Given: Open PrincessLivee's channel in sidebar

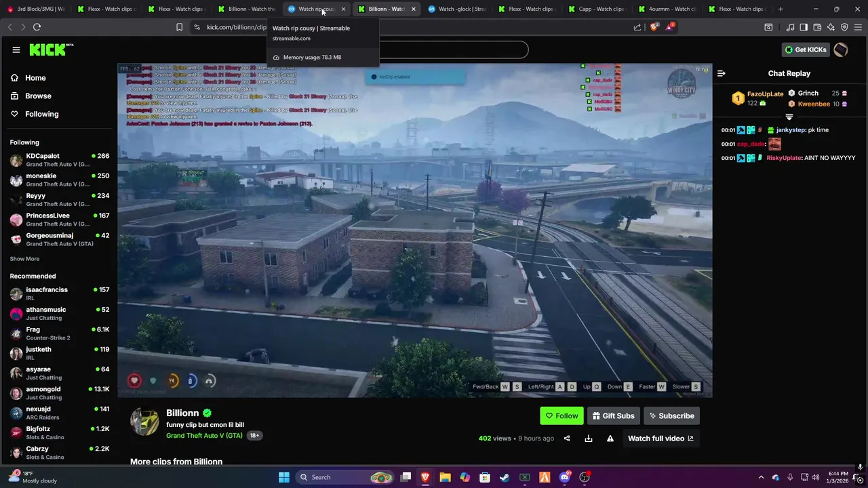Looking at the screenshot, I should [59, 219].
